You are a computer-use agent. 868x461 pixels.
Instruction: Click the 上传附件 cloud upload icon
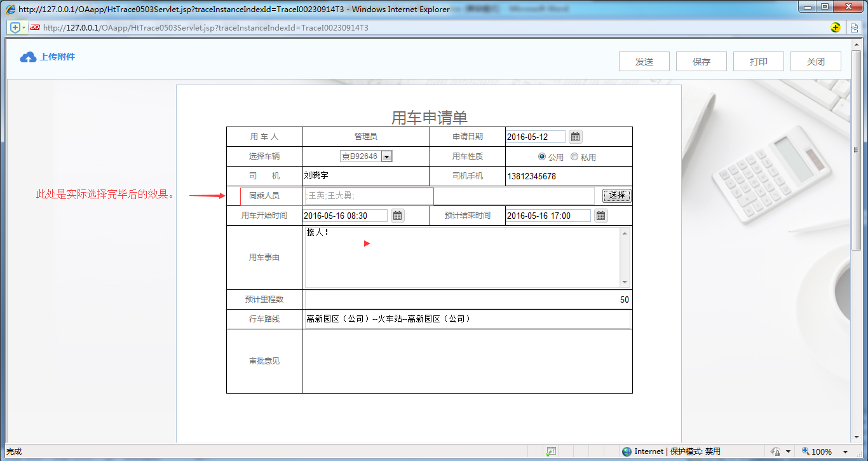[x=28, y=57]
